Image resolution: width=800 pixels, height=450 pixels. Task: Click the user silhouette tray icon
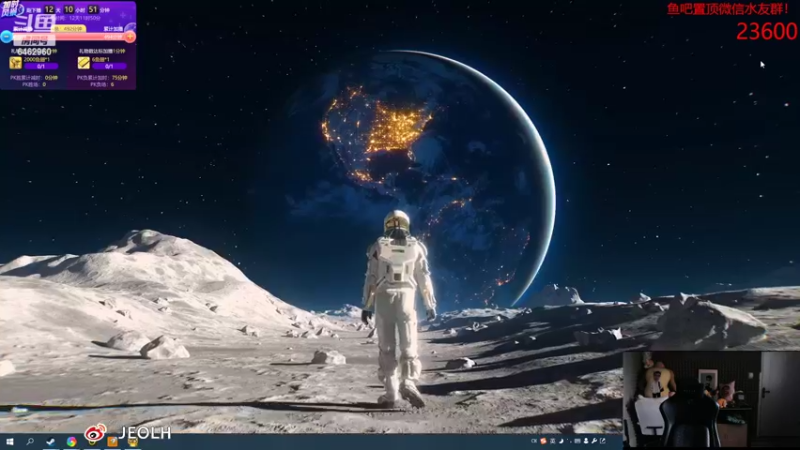click(x=586, y=441)
